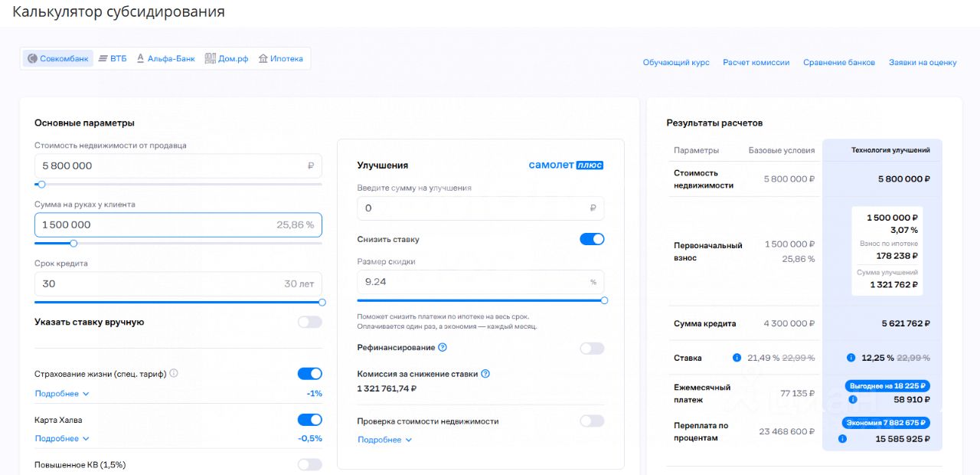The height and width of the screenshot is (475, 980).
Task: Click the Размер скидки input field
Action: point(481,282)
